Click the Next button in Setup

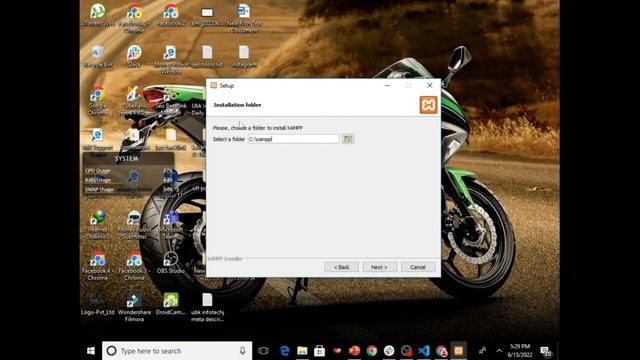[x=380, y=267]
